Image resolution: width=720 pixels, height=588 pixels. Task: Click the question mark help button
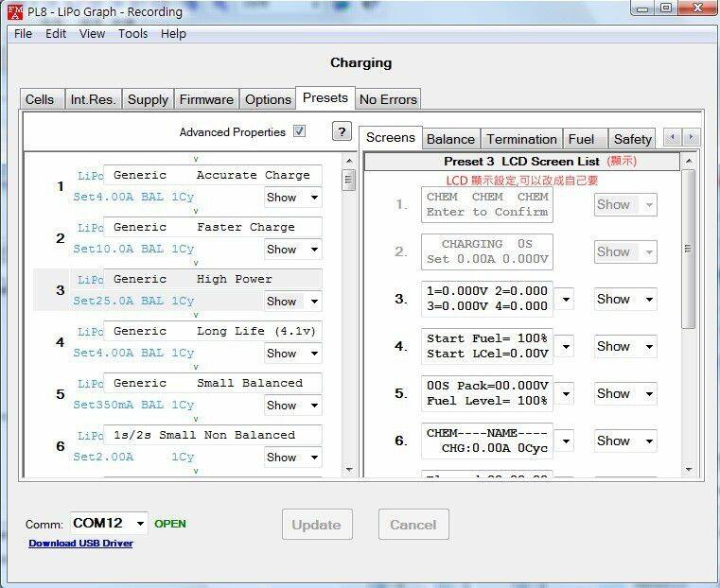[x=342, y=132]
